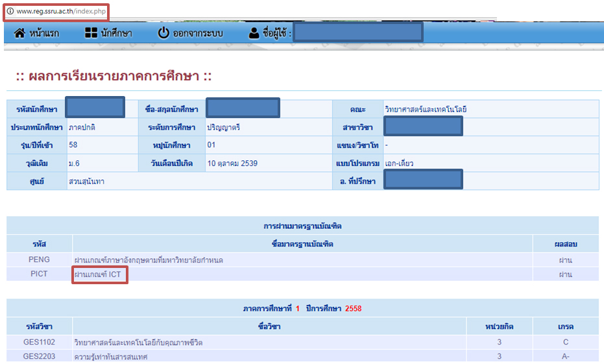Click the PICT standard code cell
The height and width of the screenshot is (364, 604).
(x=40, y=274)
